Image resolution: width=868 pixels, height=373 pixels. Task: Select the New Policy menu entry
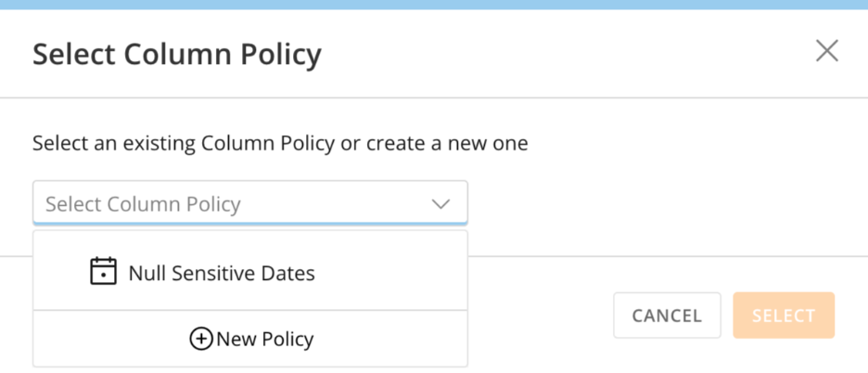click(x=249, y=340)
